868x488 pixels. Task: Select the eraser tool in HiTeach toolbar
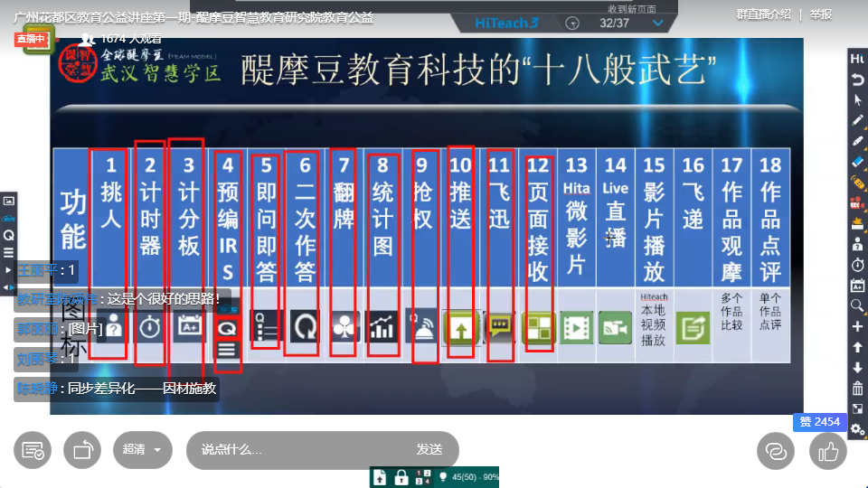[x=858, y=161]
